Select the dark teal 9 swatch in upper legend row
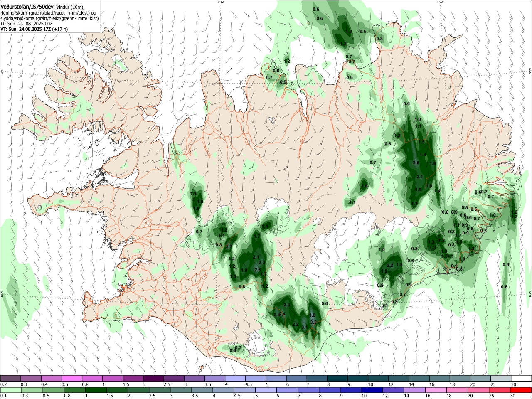The height and width of the screenshot is (399, 532). (357, 379)
